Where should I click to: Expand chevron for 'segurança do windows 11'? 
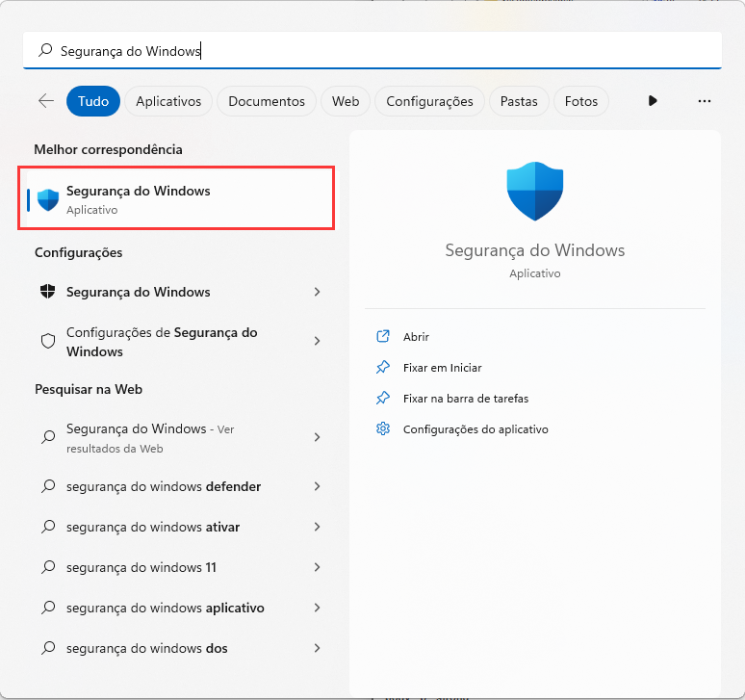pyautogui.click(x=317, y=567)
